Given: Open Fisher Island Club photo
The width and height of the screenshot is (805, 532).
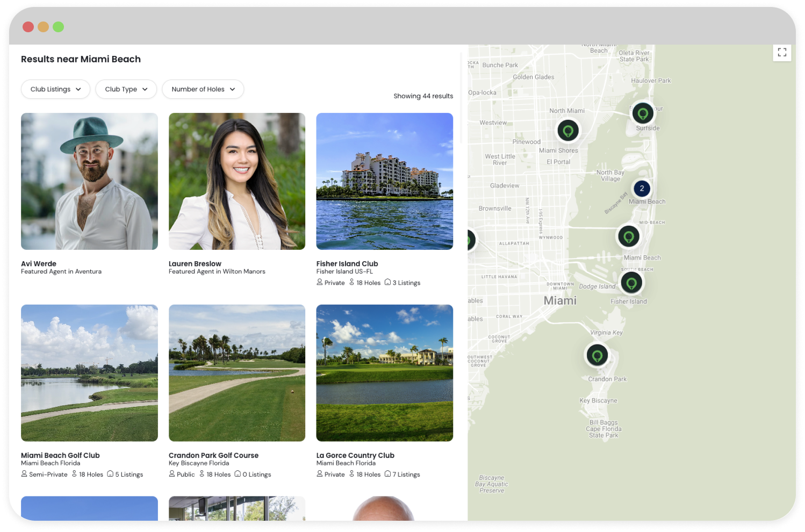Looking at the screenshot, I should coord(384,181).
